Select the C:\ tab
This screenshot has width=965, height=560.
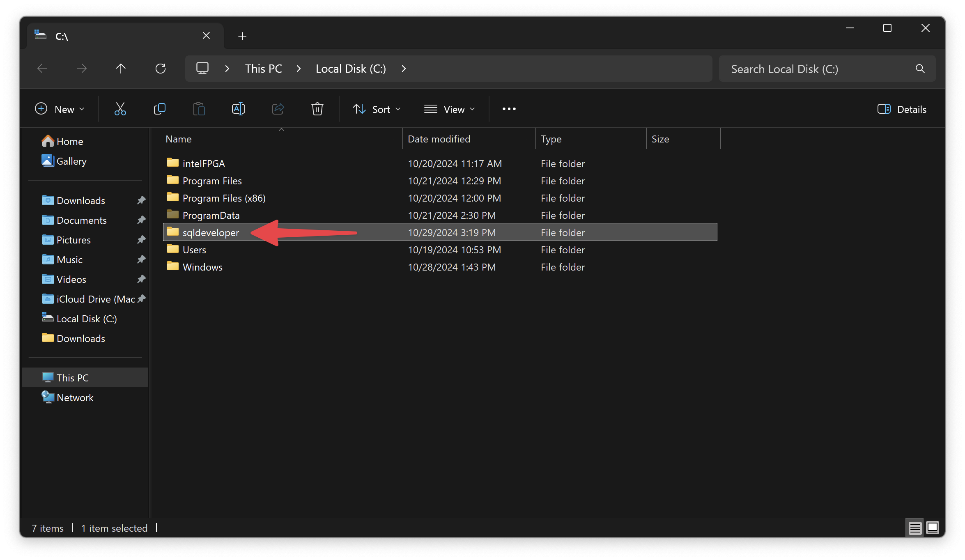pos(125,36)
